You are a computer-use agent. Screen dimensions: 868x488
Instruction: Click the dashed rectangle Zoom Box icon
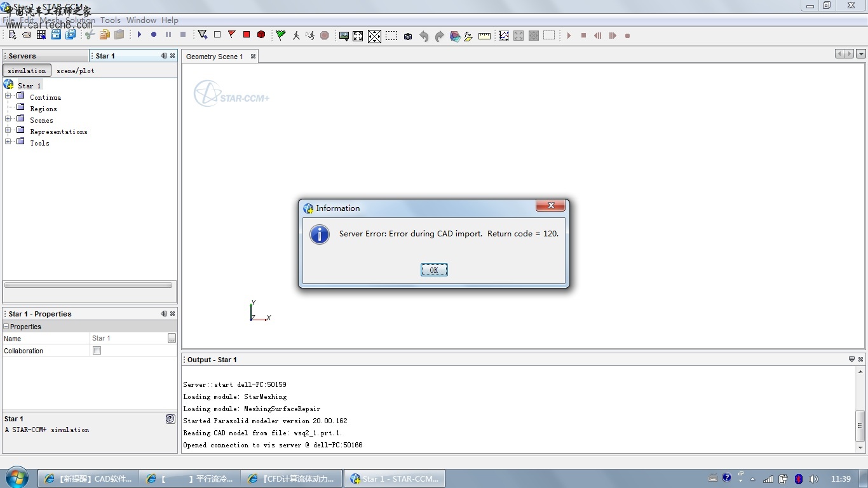(391, 36)
